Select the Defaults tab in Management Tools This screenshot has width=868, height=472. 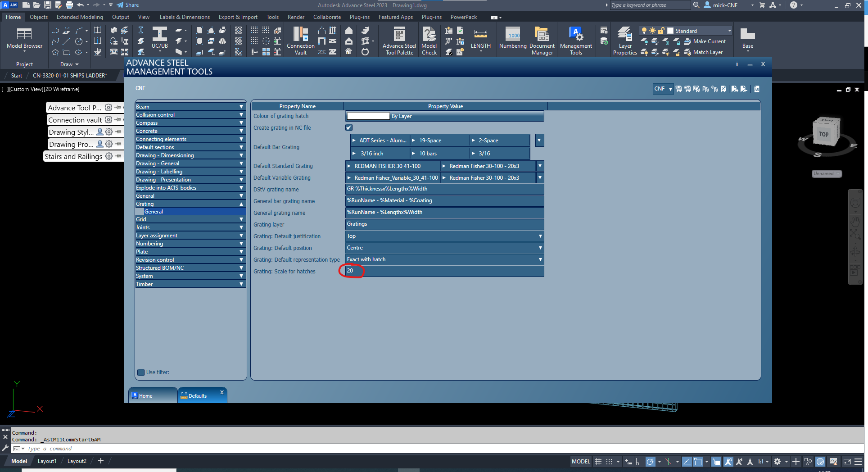coord(202,395)
